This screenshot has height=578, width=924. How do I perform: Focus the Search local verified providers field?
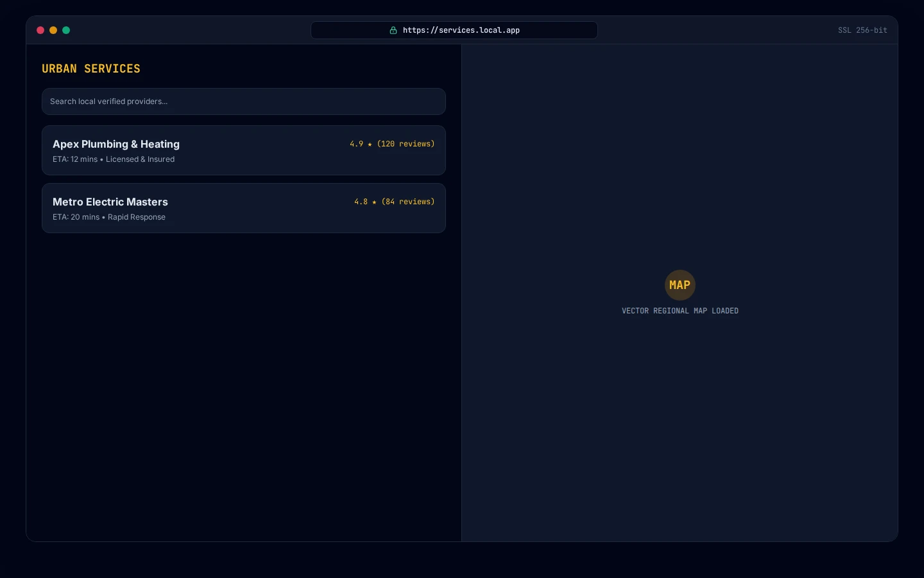coord(244,101)
